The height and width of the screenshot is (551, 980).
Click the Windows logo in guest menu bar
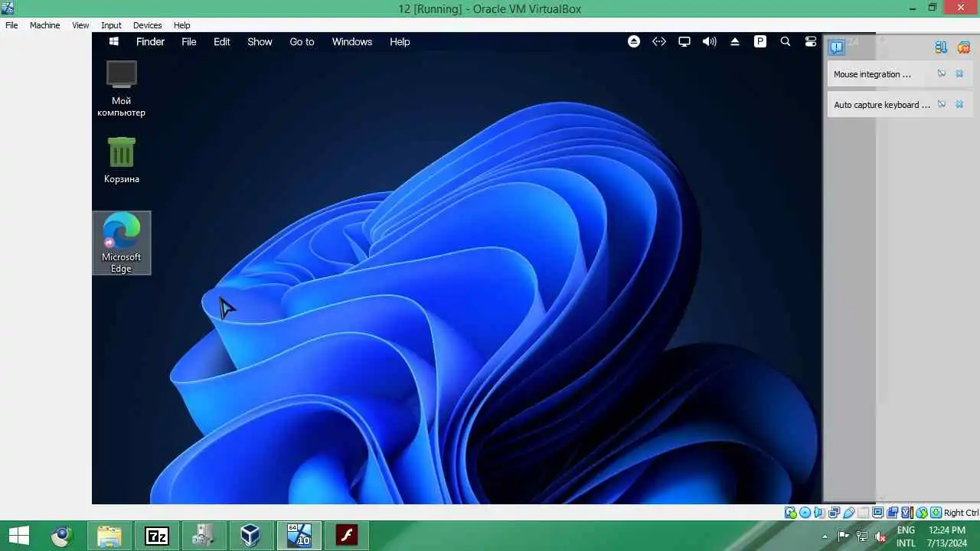(114, 41)
